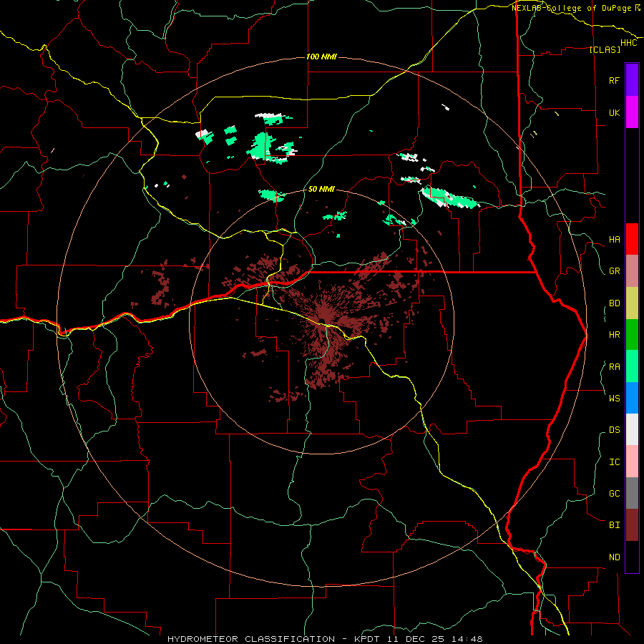The image size is (644, 644).
Task: Click the GC gray legend swatch
Action: 632,493
